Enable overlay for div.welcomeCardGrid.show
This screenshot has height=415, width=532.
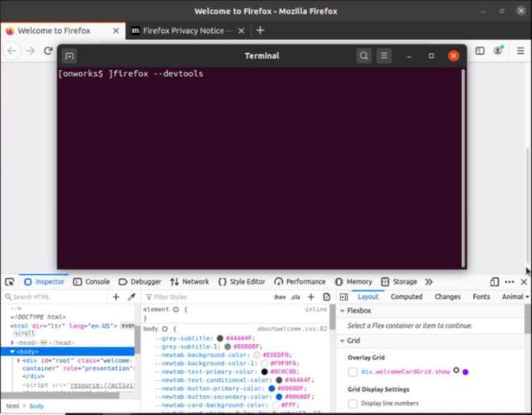[x=353, y=372]
